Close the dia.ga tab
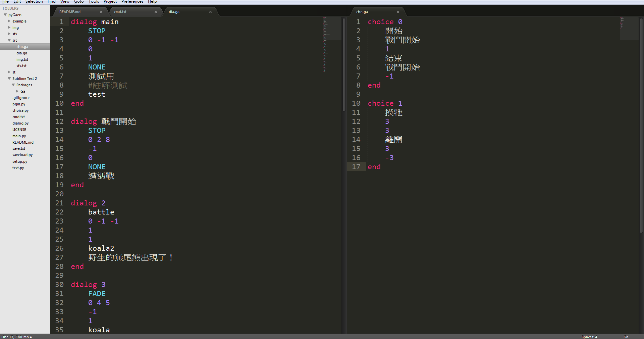This screenshot has height=339, width=644. tap(210, 12)
